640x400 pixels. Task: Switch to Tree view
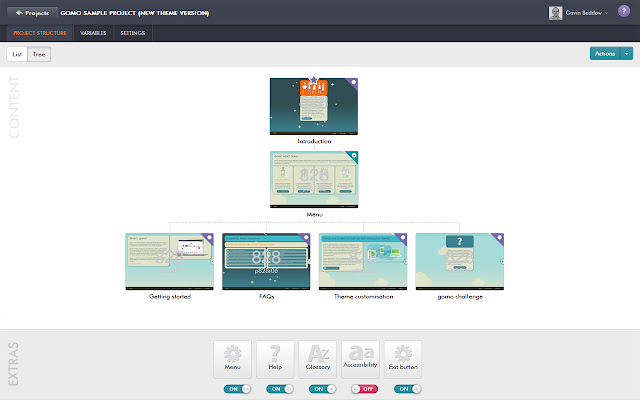pos(39,54)
